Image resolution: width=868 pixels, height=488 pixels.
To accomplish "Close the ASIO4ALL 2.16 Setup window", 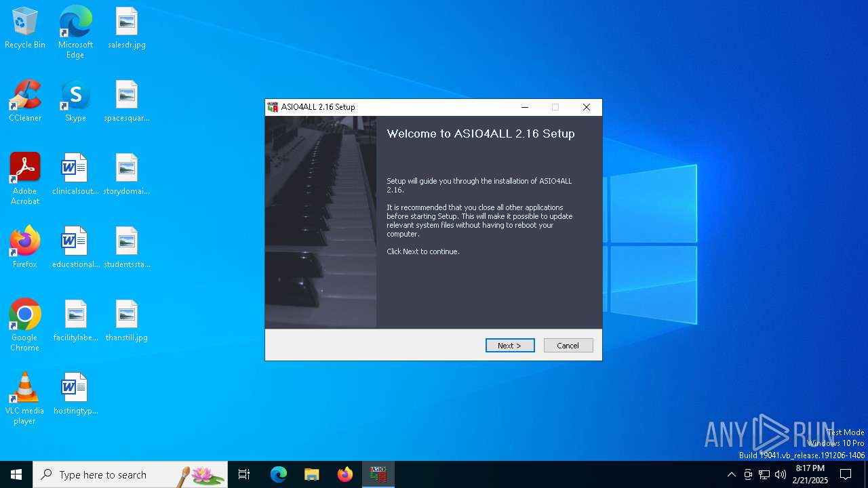I will click(587, 107).
